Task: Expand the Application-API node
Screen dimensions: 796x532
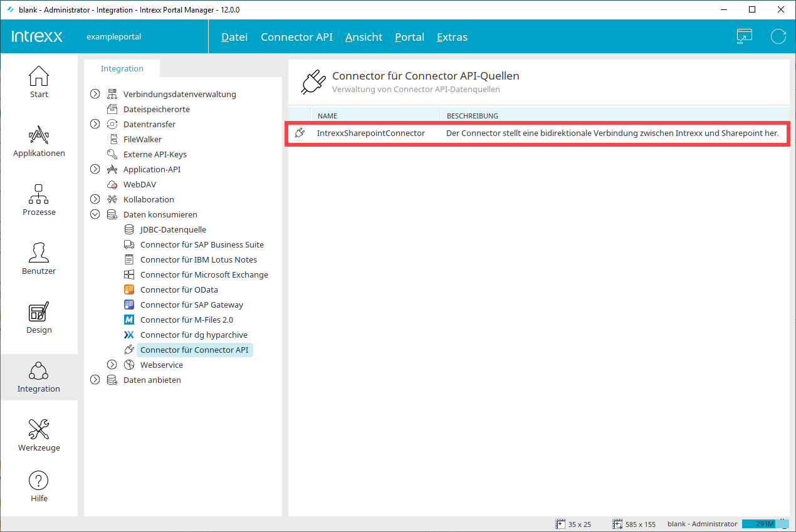Action: (95, 169)
